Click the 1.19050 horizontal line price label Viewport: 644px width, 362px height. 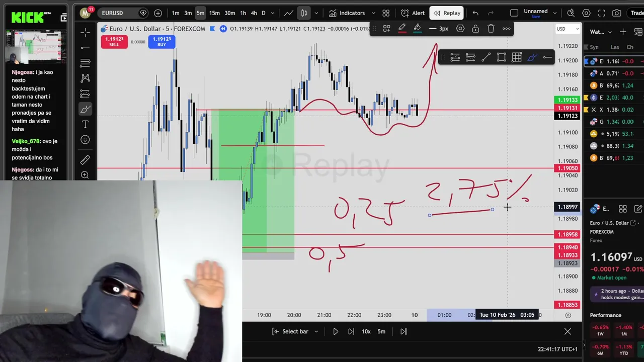[568, 168]
